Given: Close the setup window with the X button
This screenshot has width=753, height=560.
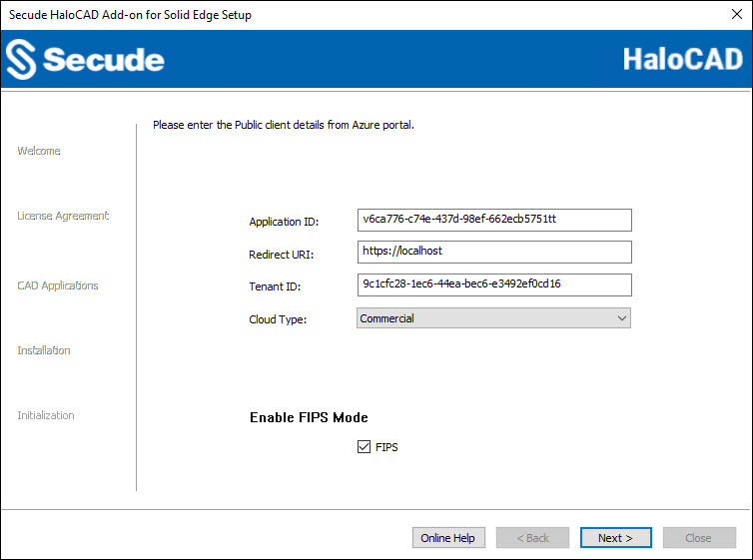Looking at the screenshot, I should (x=737, y=14).
